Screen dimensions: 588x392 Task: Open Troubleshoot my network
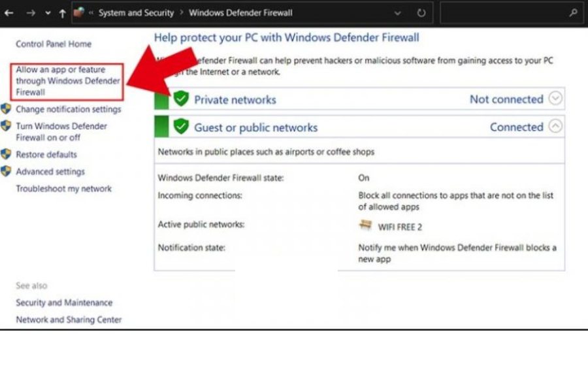pyautogui.click(x=64, y=189)
